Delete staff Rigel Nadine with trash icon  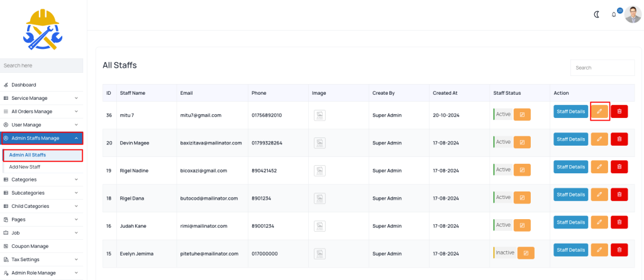click(x=619, y=167)
